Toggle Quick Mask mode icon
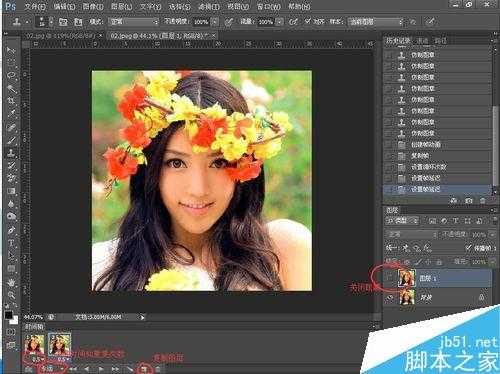Viewport: 500px width, 374px height. click(x=11, y=332)
